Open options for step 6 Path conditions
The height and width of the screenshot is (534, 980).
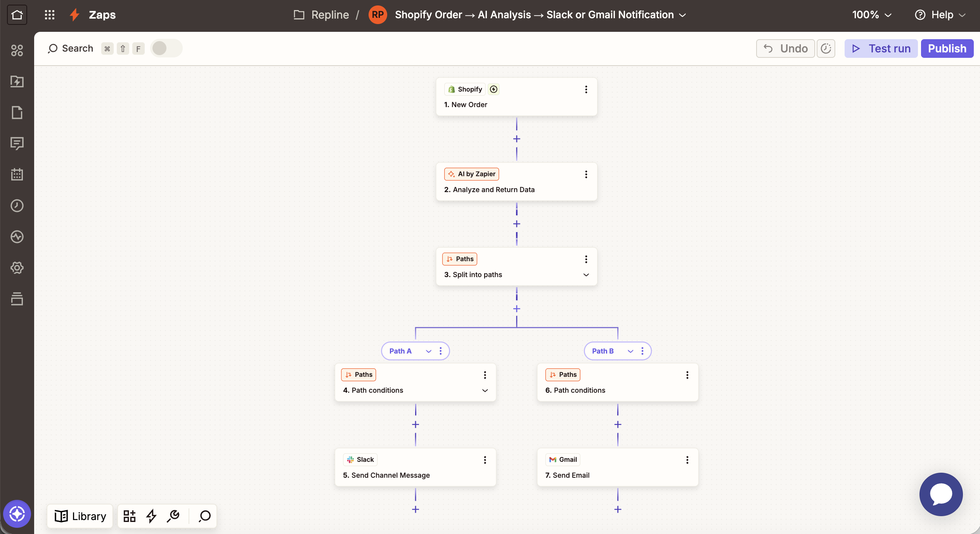pos(687,375)
